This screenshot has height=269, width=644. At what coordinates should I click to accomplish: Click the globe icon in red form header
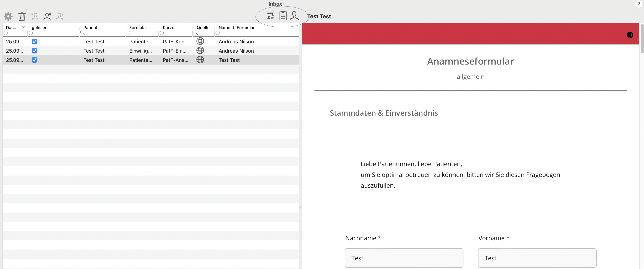coord(630,35)
